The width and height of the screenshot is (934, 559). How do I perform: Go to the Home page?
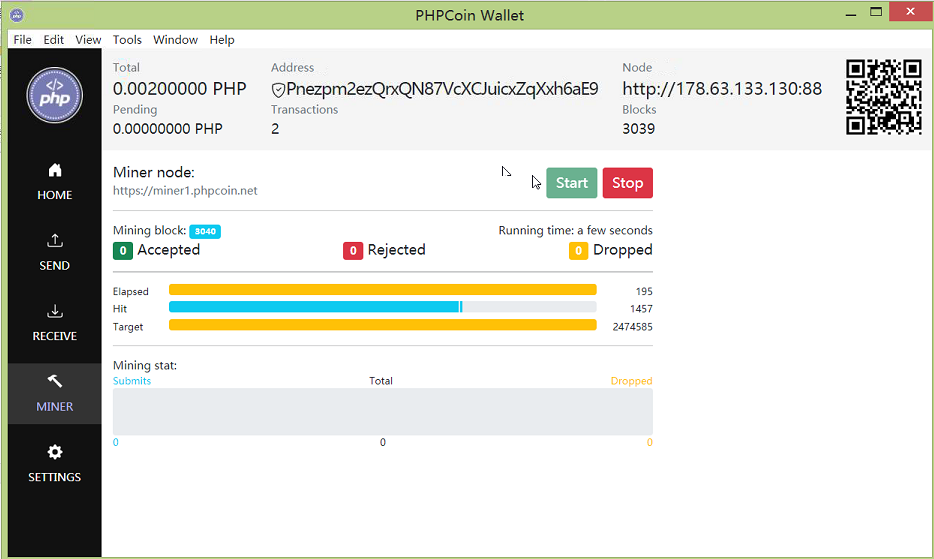click(55, 182)
